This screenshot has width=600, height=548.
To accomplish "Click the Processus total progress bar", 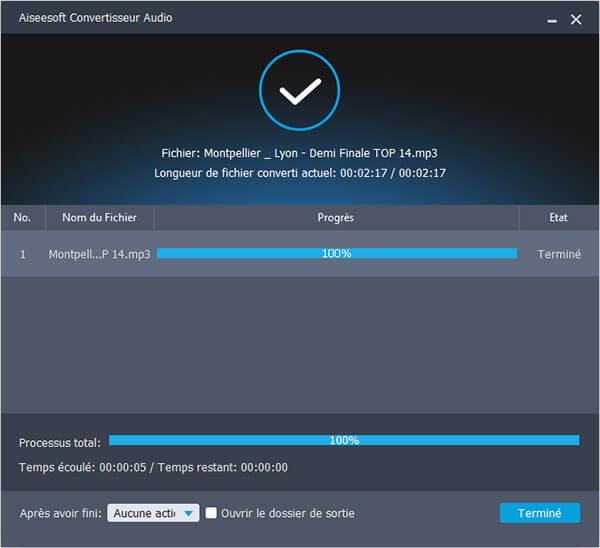I will (344, 440).
